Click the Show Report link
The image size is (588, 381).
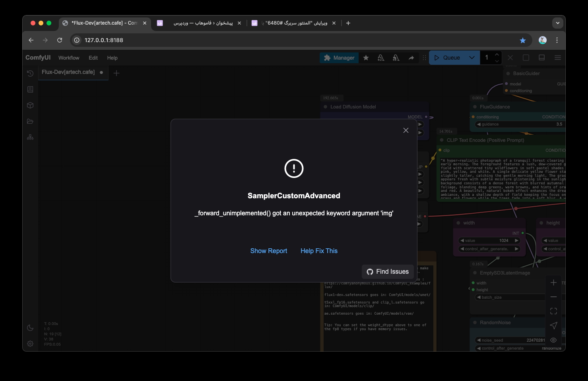268,251
